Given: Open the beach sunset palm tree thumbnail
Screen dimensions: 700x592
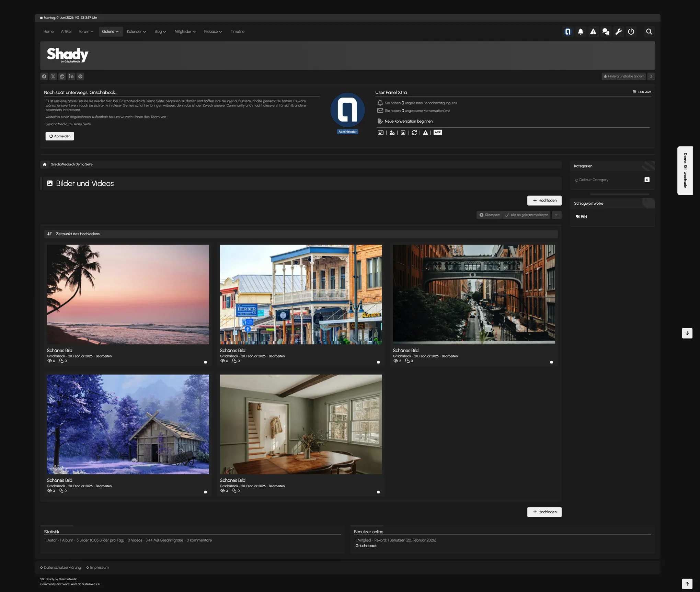Looking at the screenshot, I should coord(128,294).
